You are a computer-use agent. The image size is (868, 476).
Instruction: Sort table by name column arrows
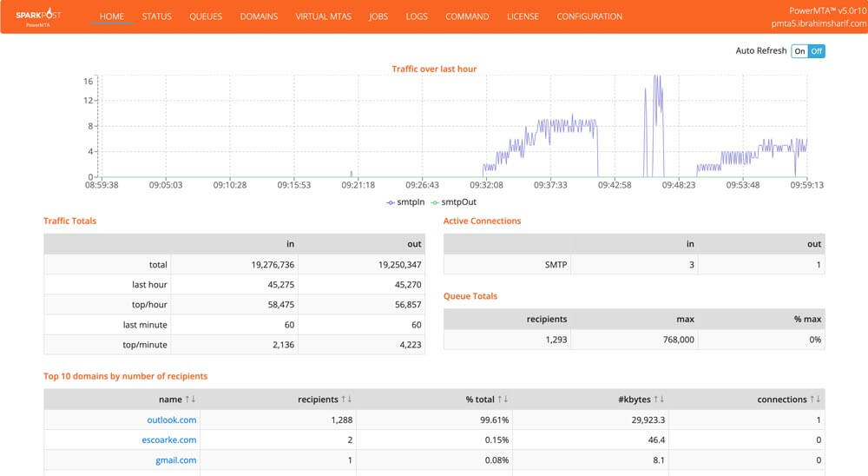click(x=190, y=399)
